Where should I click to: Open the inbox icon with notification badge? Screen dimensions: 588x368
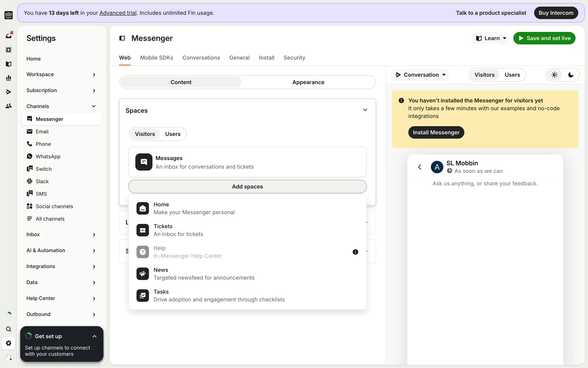[x=9, y=36]
